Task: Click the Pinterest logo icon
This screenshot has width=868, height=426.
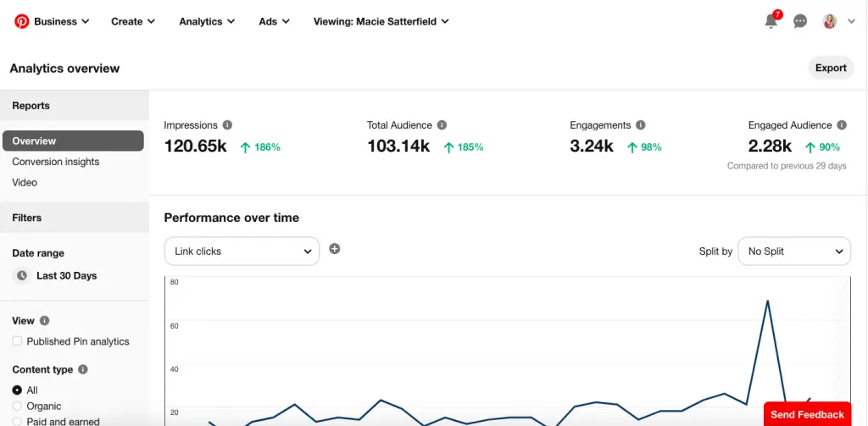Action: click(x=21, y=21)
